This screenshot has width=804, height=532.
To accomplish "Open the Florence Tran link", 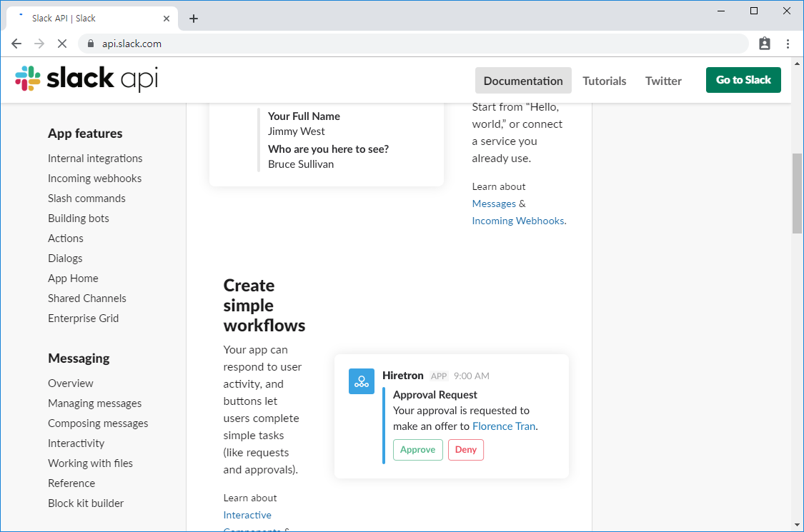I will point(504,426).
